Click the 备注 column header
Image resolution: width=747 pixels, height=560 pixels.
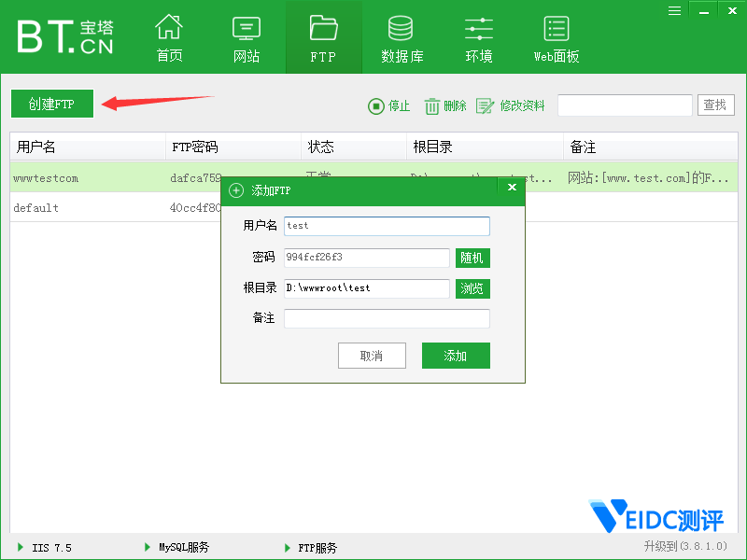pos(651,147)
